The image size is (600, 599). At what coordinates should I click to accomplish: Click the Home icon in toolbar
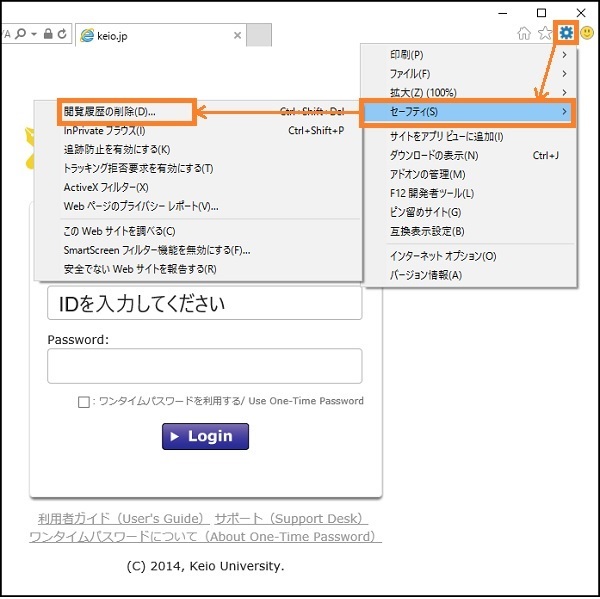click(524, 34)
